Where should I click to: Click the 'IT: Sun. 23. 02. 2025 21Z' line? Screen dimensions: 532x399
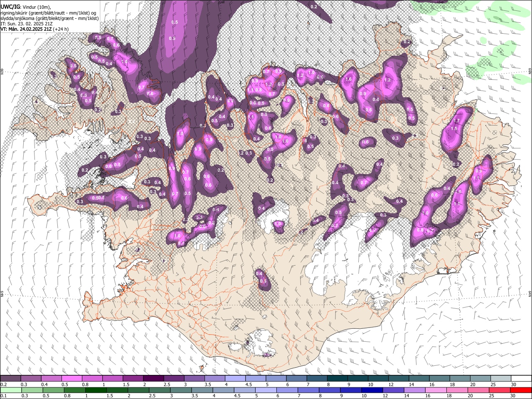(27, 24)
